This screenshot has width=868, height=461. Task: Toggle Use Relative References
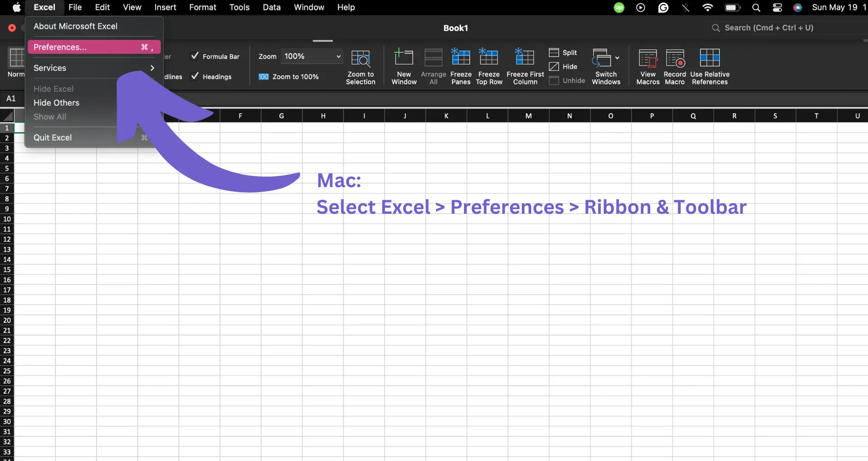click(x=710, y=66)
